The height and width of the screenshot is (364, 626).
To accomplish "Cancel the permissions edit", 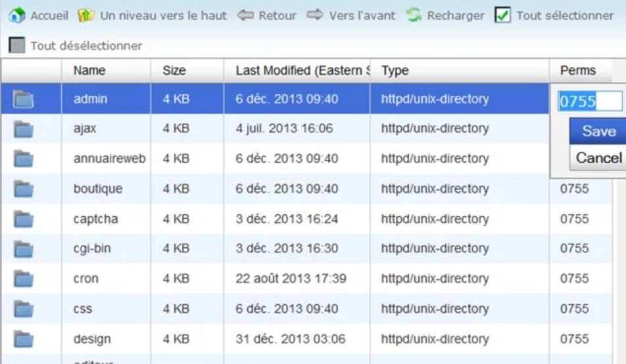I will pyautogui.click(x=598, y=158).
